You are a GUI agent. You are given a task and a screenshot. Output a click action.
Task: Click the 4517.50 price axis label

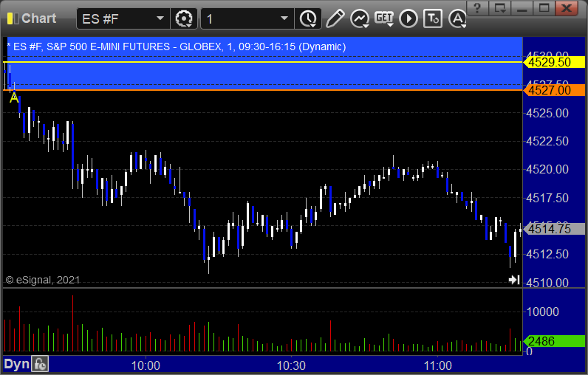tap(547, 198)
